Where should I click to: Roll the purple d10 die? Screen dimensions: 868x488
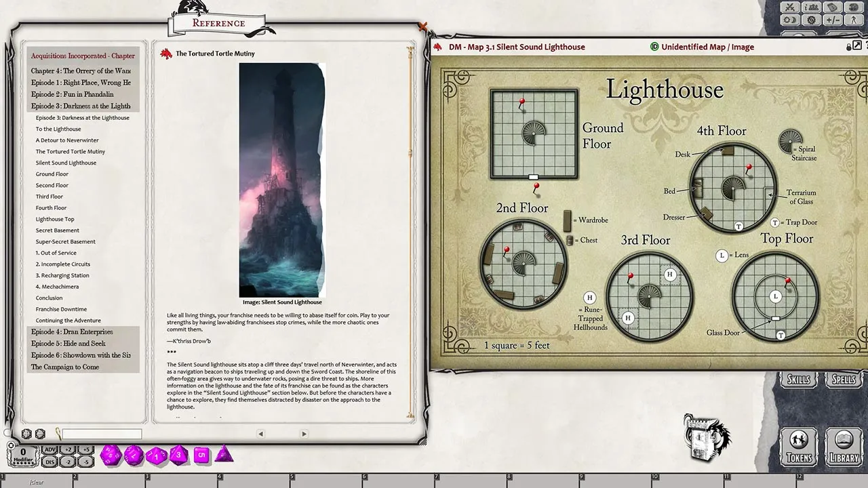157,455
